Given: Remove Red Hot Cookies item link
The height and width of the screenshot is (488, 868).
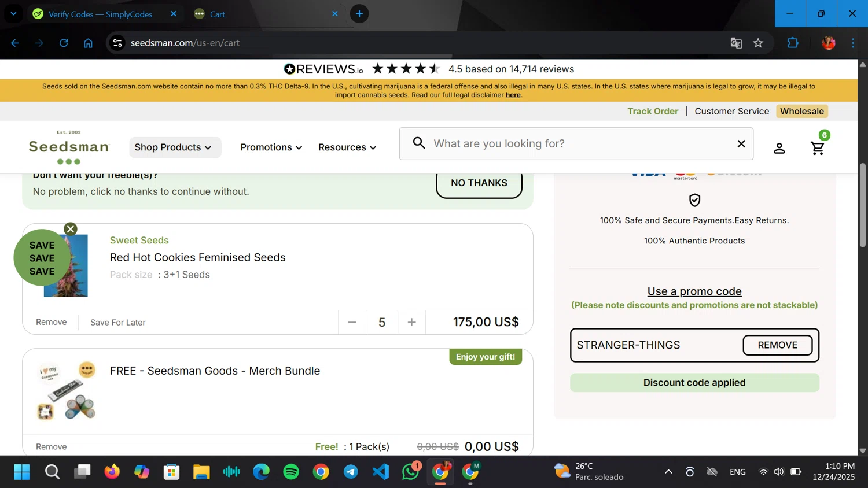Looking at the screenshot, I should [51, 322].
